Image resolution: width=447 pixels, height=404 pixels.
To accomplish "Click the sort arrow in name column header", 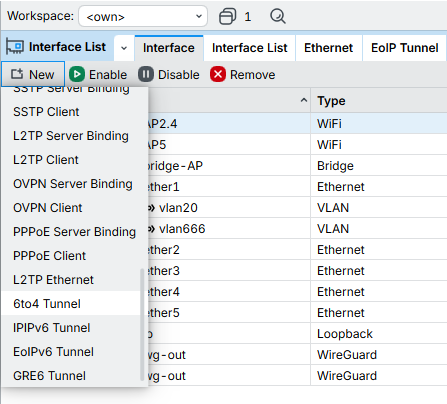I will click(303, 100).
